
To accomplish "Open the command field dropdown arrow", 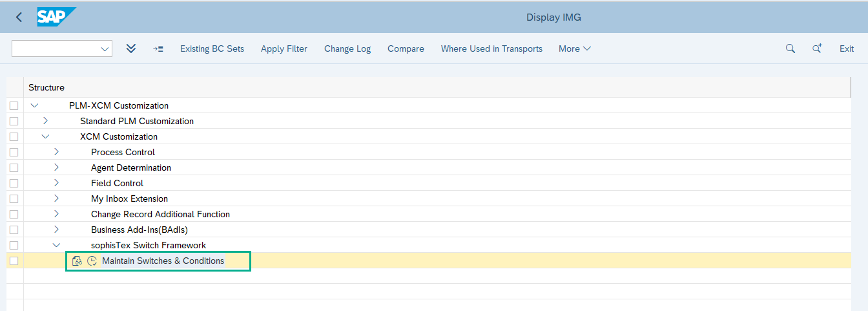I will click(x=105, y=48).
